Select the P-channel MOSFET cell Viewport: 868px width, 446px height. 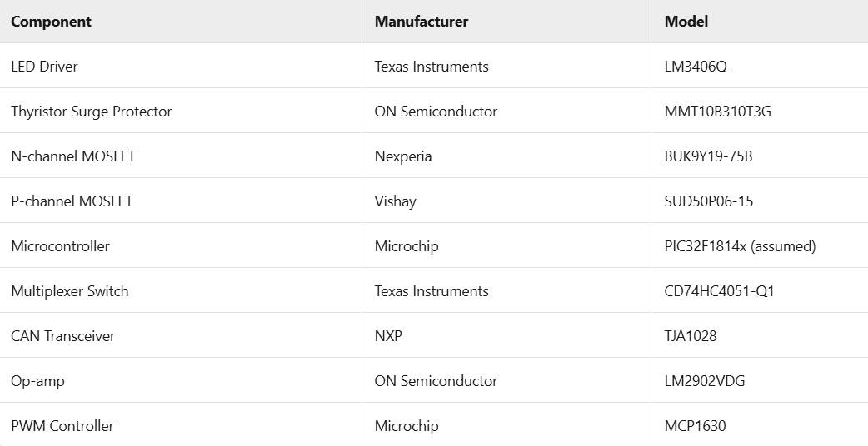pyautogui.click(x=72, y=201)
